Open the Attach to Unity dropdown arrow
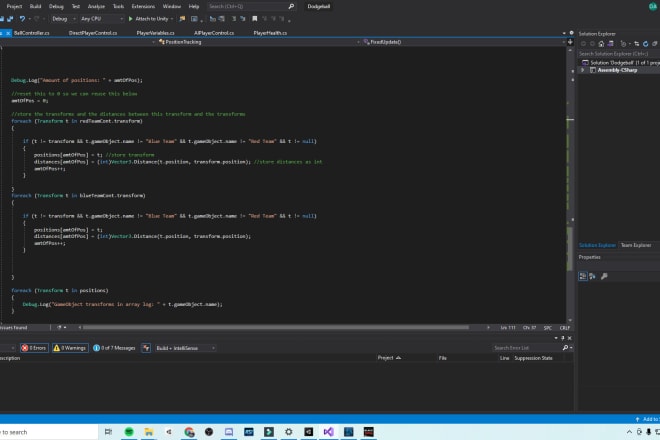 coord(172,19)
